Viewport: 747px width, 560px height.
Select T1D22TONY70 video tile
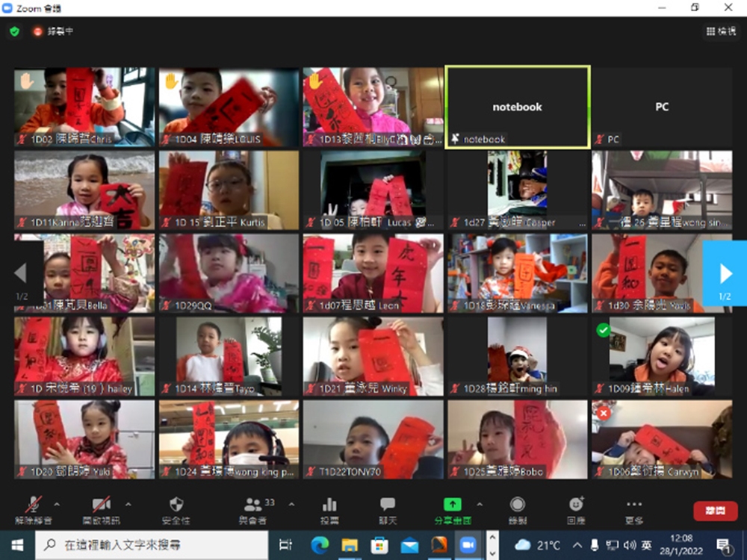pyautogui.click(x=373, y=440)
